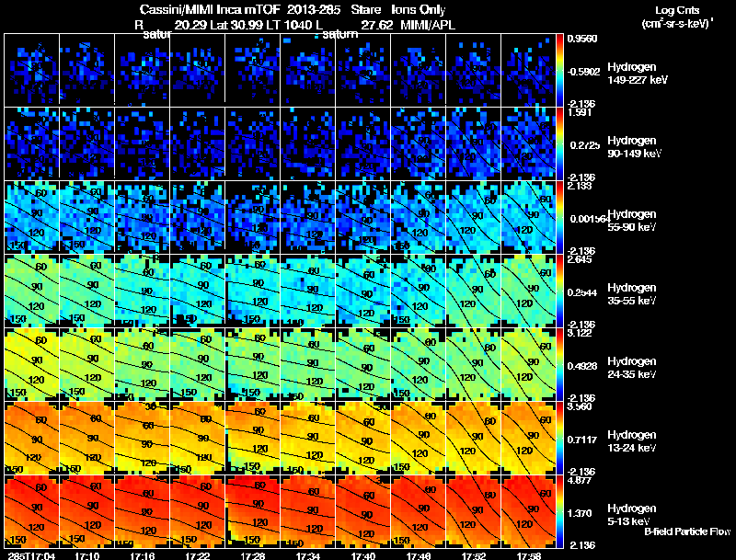This screenshot has height=560, width=736.
Task: Select the Hydrogen 24-35 keV panel at 17:10
Action: point(86,364)
